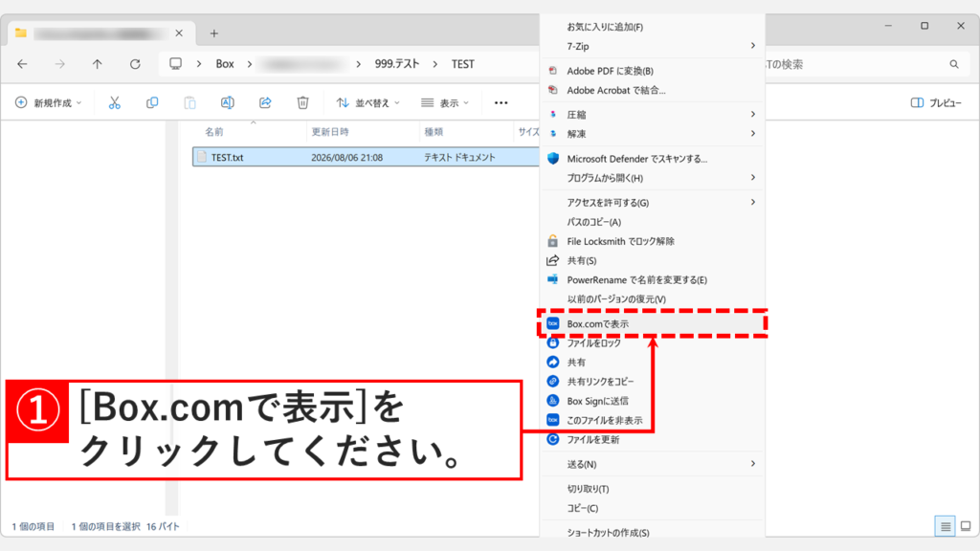Image resolution: width=980 pixels, height=551 pixels.
Task: Select the TEST.txt file row
Action: pos(367,158)
